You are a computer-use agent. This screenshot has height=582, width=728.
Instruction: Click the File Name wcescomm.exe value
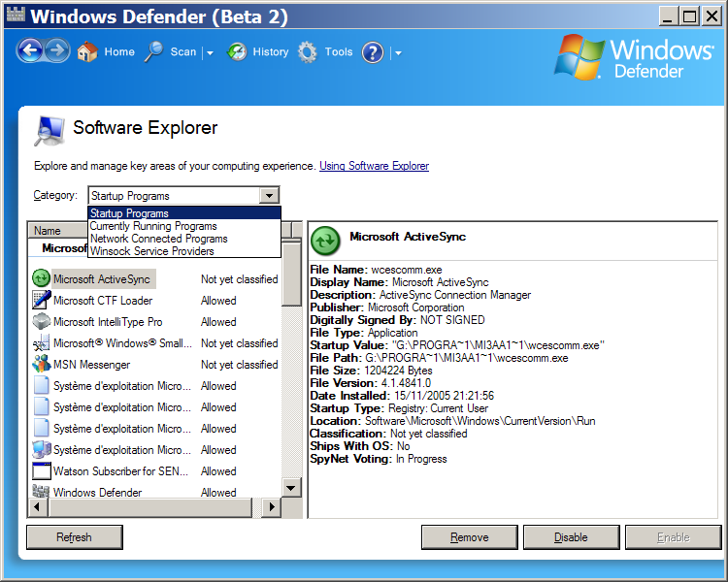click(x=407, y=270)
